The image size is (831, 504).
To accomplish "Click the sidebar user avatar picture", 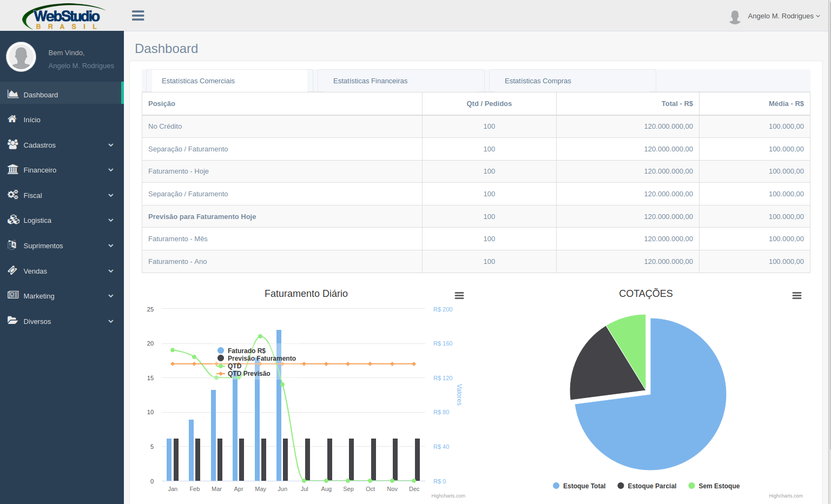I will 21,57.
